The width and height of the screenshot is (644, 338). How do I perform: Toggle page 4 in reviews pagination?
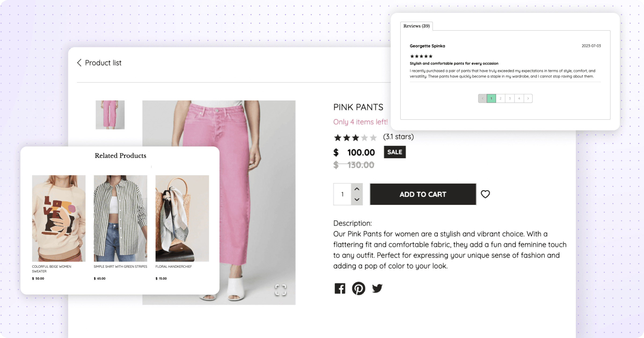pyautogui.click(x=519, y=98)
